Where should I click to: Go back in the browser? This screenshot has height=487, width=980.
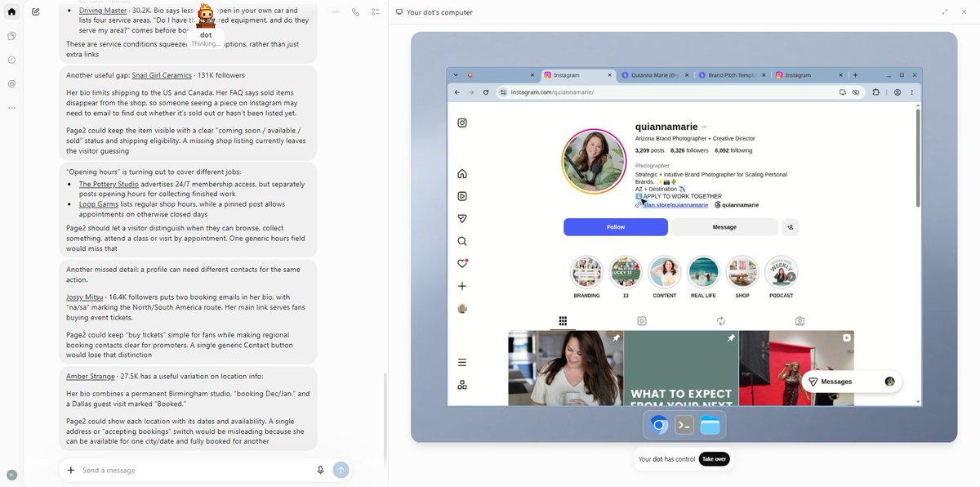tap(457, 92)
